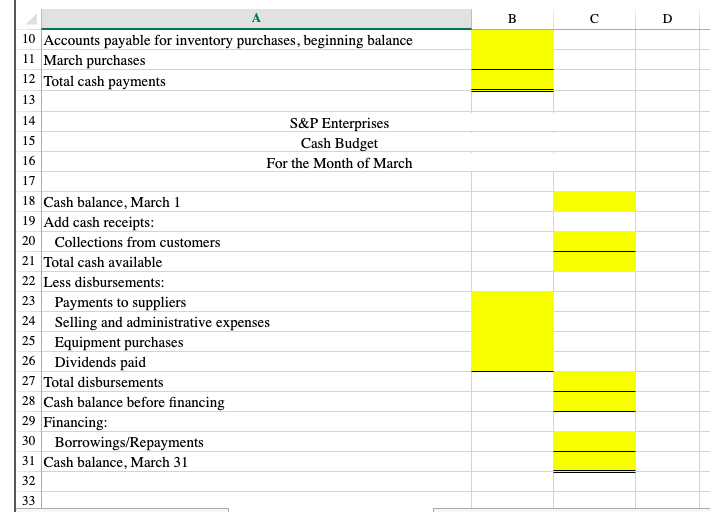Select row 10 header
This screenshot has width=710, height=512.
click(29, 39)
